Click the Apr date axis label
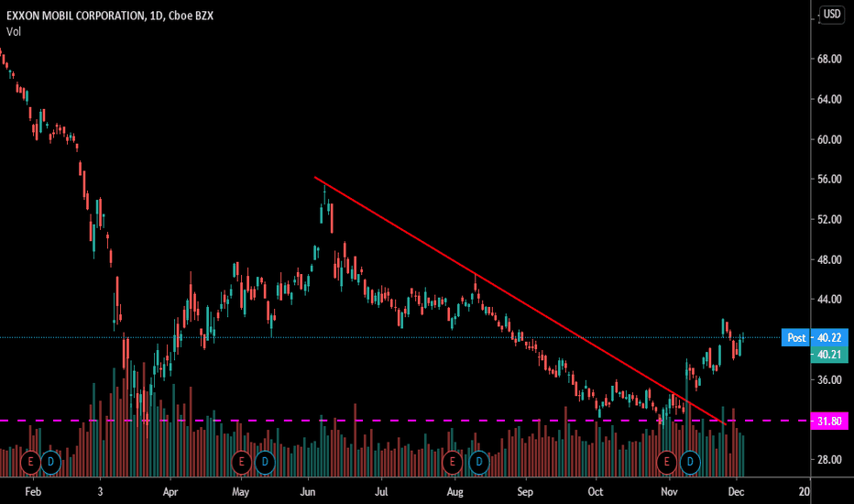 coord(170,491)
